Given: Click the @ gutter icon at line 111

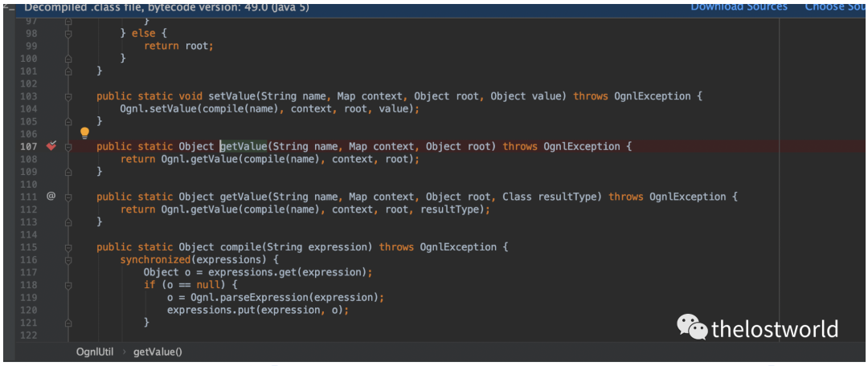Looking at the screenshot, I should pos(51,196).
